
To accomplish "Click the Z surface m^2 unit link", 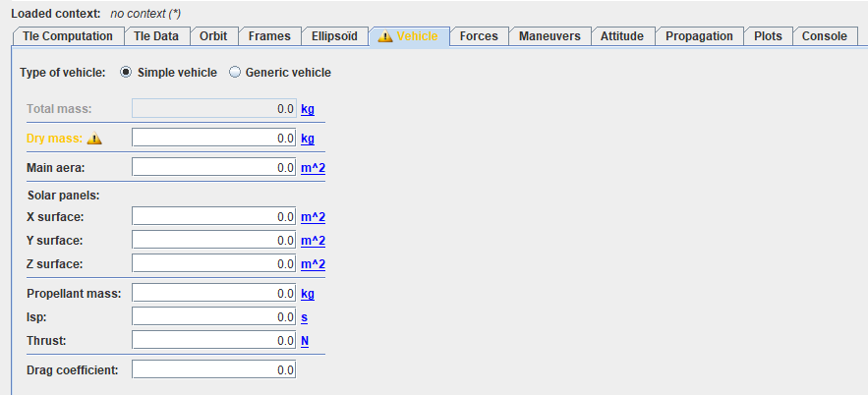I will click(x=313, y=264).
